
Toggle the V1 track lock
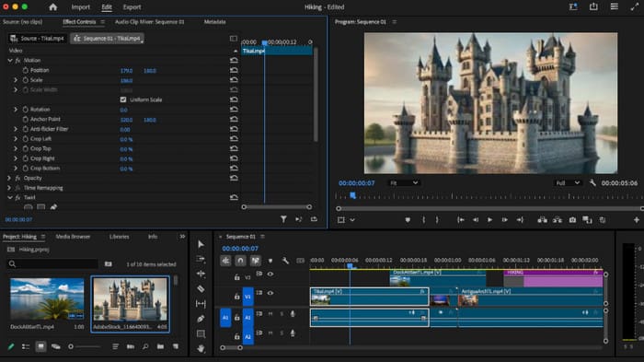pyautogui.click(x=237, y=297)
